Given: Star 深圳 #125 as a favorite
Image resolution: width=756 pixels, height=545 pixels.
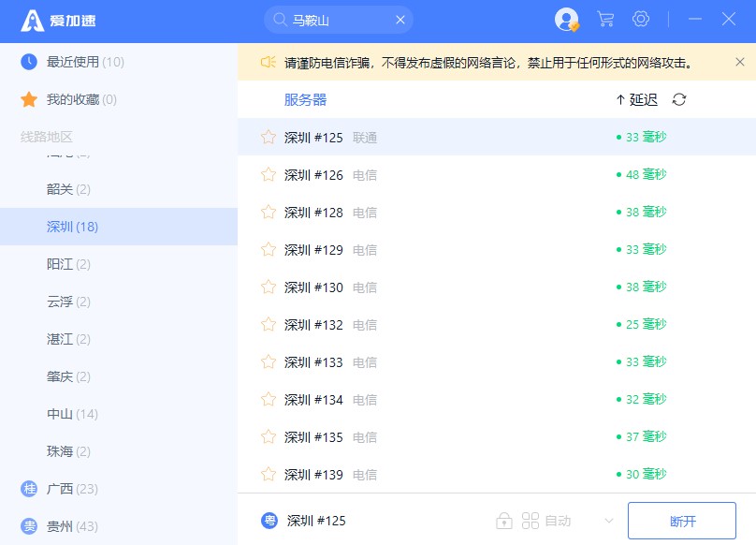Looking at the screenshot, I should [x=269, y=138].
